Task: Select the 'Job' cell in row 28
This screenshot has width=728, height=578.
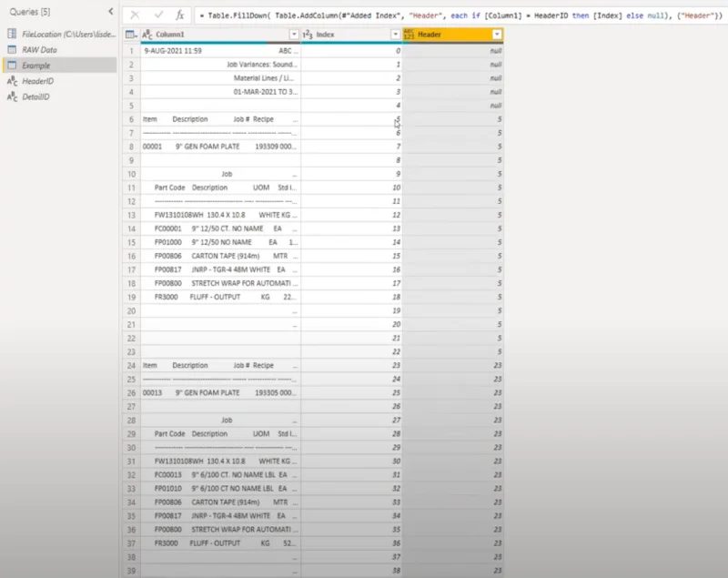Action: (220, 421)
